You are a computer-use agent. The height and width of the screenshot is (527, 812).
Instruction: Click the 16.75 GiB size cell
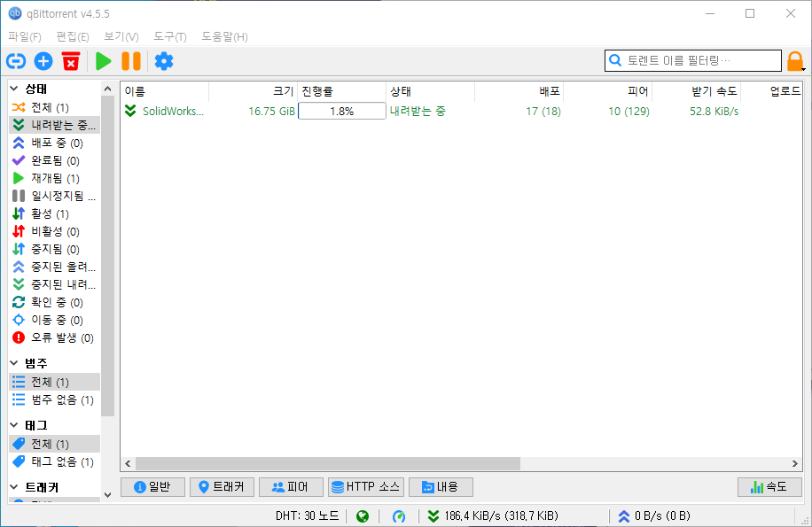click(x=271, y=112)
